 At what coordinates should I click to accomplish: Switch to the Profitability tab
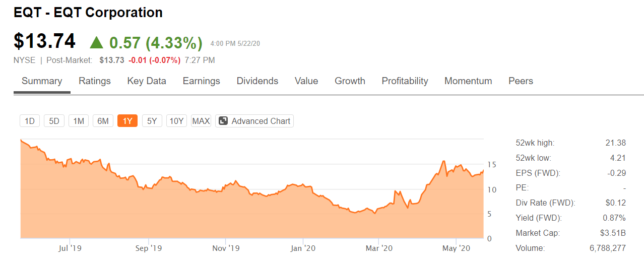(405, 81)
